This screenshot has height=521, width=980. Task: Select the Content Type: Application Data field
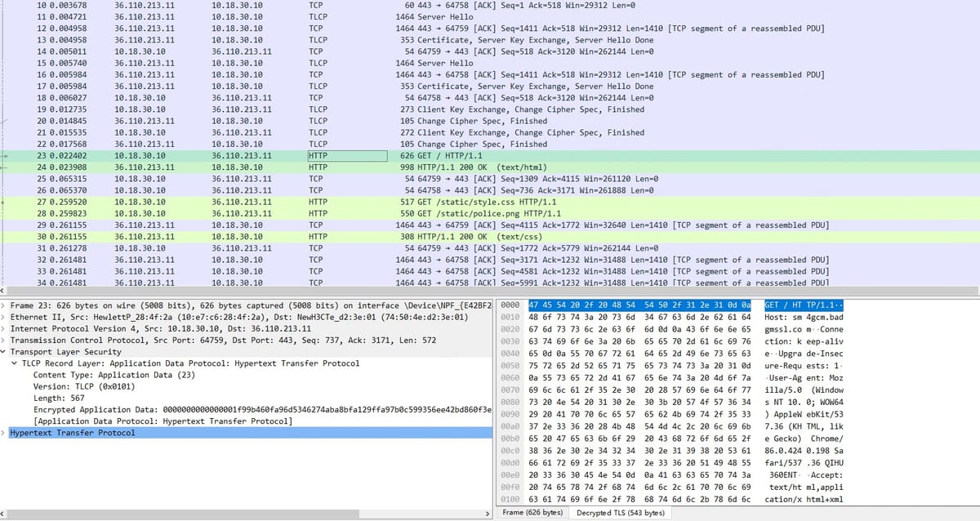(114, 375)
